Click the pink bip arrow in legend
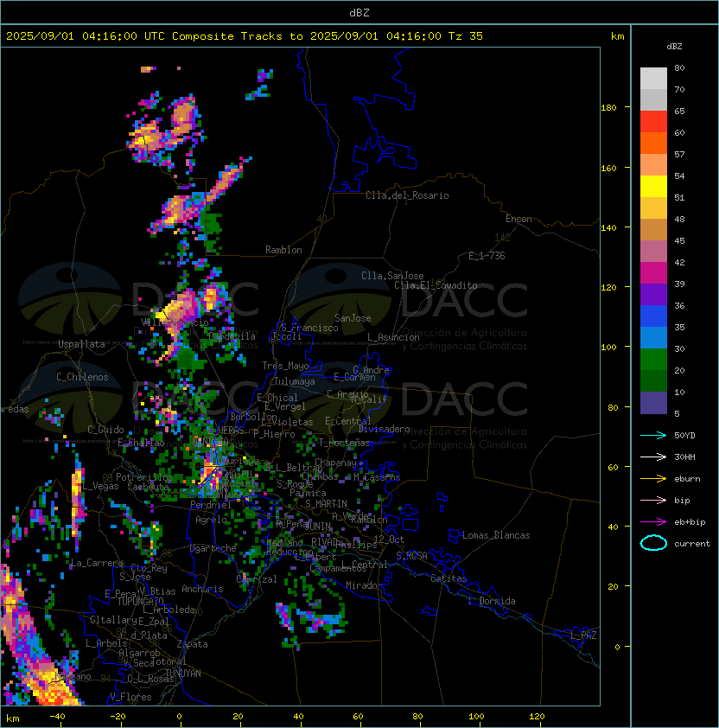 click(x=653, y=500)
